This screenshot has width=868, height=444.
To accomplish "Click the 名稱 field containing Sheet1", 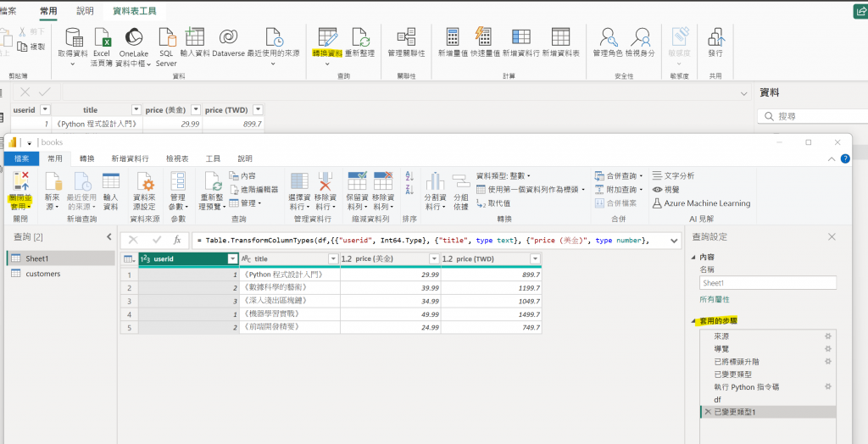I will coord(768,283).
